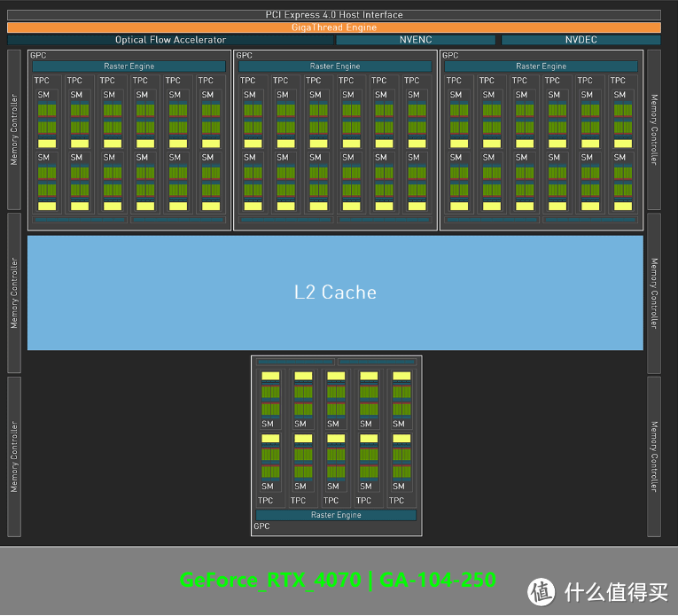The height and width of the screenshot is (616, 678).
Task: Click the GPC label of the rightmost top GPC
Action: (x=450, y=55)
